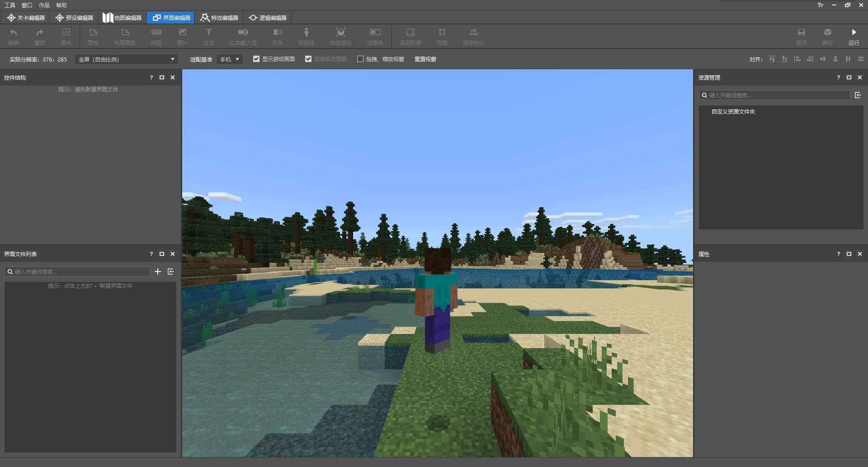This screenshot has height=467, width=868.
Task: Click the align right icon
Action: (x=810, y=59)
